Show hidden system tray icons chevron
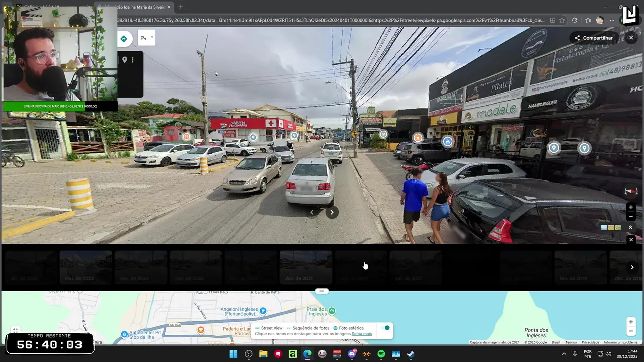Screen dimensions: 644x362 (564, 354)
